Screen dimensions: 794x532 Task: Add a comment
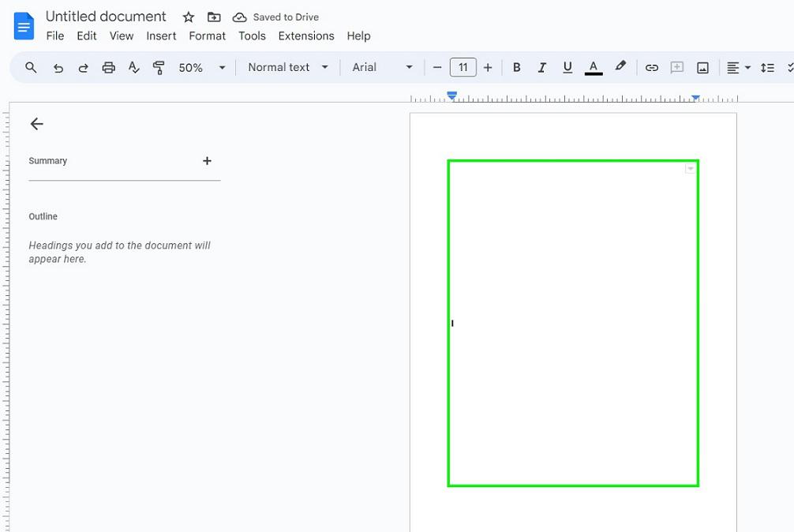[x=677, y=67]
